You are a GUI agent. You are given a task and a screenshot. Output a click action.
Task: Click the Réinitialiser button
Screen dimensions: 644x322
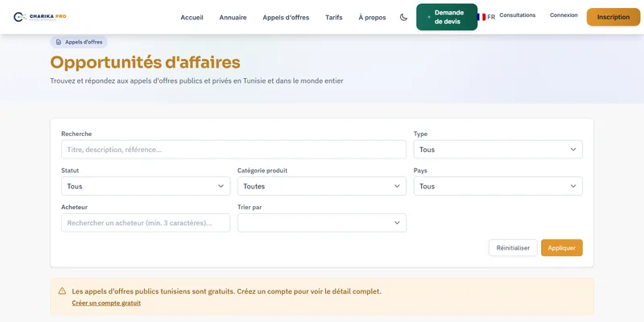click(x=513, y=248)
